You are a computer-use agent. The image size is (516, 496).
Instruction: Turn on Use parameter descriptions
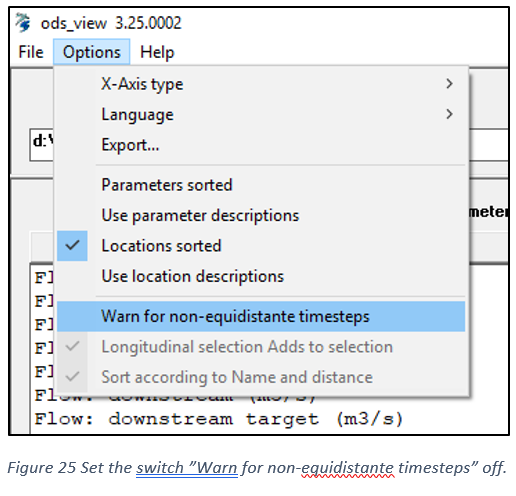pos(261,215)
